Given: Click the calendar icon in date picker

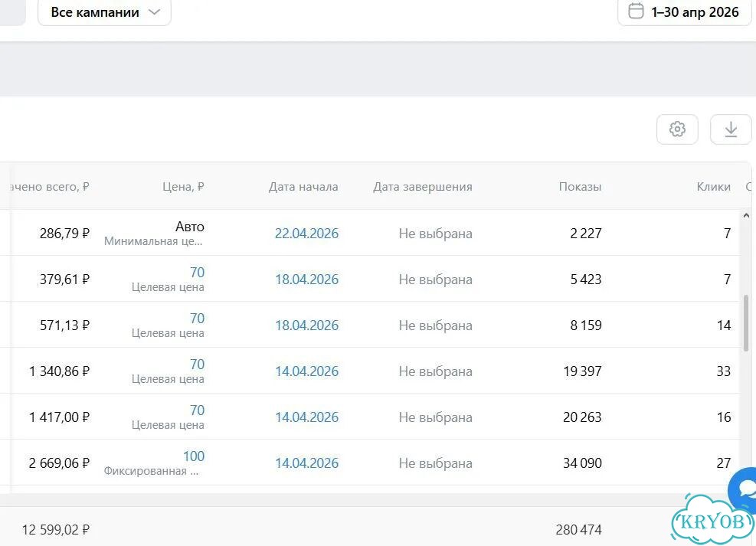Looking at the screenshot, I should (636, 11).
